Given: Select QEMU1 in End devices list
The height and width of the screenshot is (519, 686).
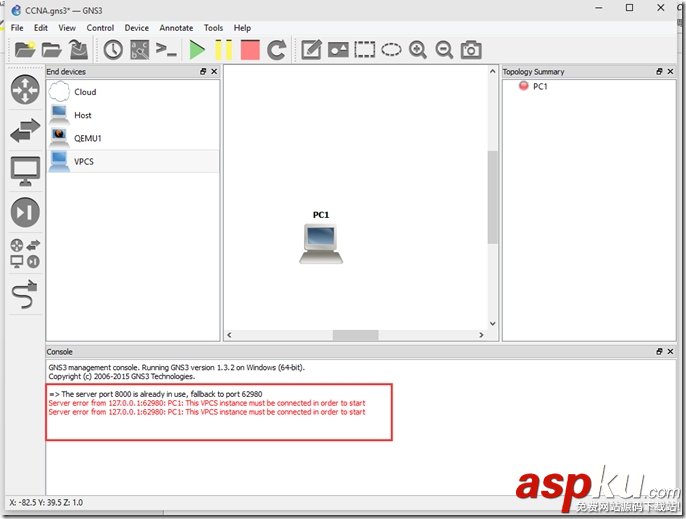Looking at the screenshot, I should 133,138.
